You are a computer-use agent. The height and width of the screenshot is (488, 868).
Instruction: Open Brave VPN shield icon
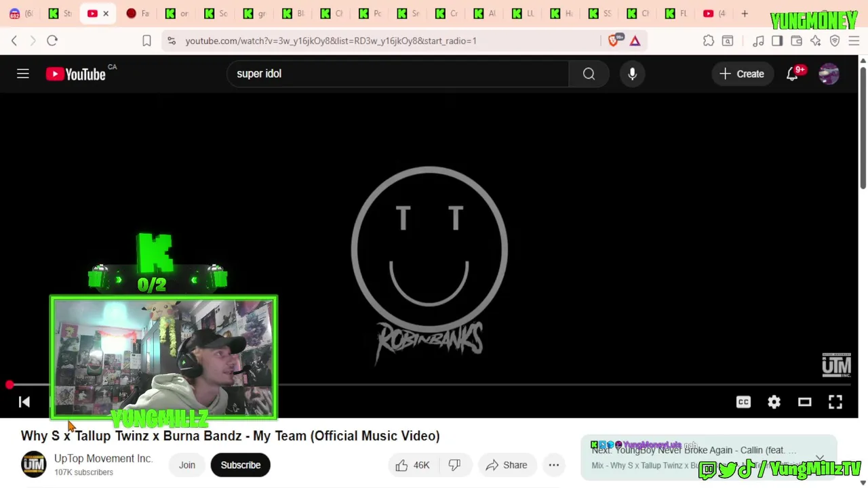835,41
